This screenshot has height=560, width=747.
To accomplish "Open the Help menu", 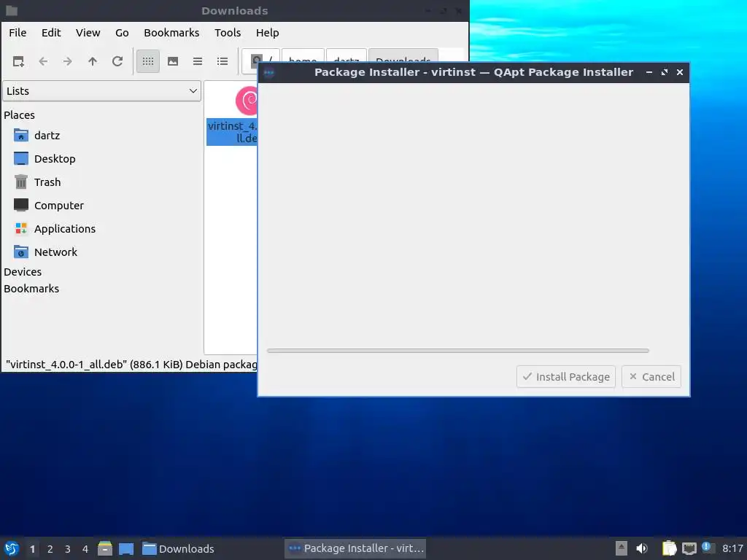I will click(267, 33).
